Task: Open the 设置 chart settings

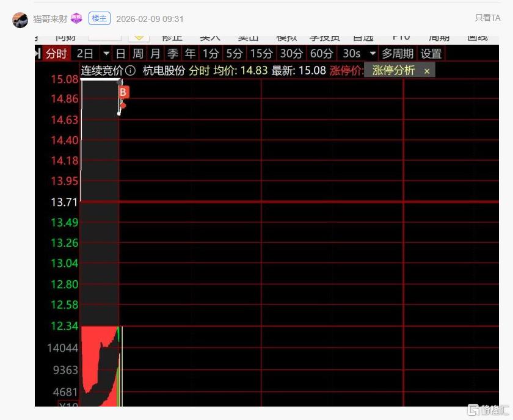Action: pyautogui.click(x=431, y=54)
